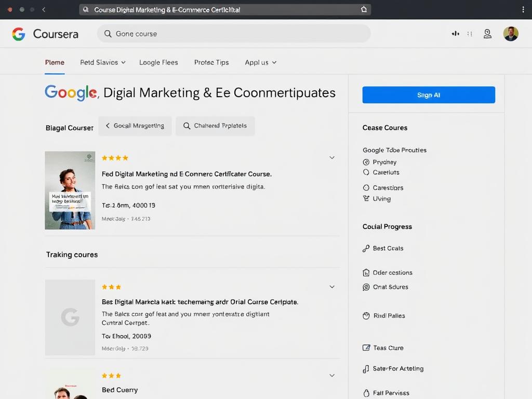Open the account person icon in header

coord(487,34)
